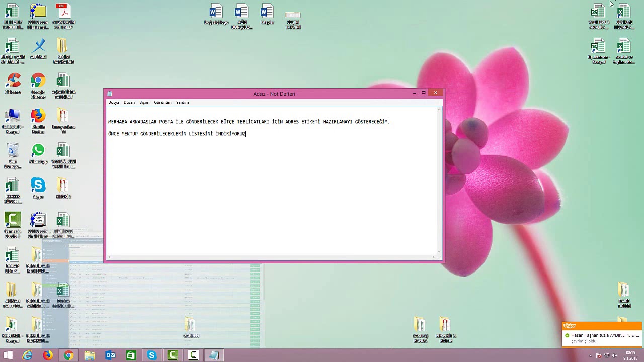Select the GARDEN folder on desktop
This screenshot has width=644, height=362.
[x=191, y=327]
